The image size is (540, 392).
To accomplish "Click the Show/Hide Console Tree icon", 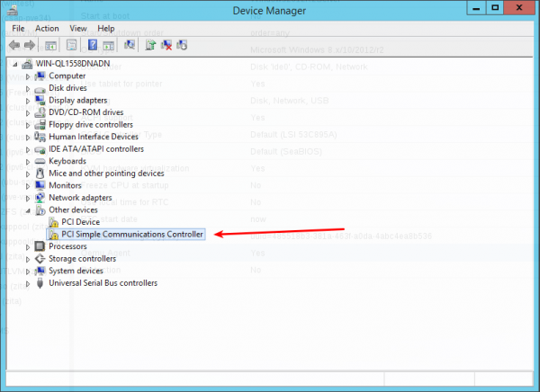I will [51, 44].
